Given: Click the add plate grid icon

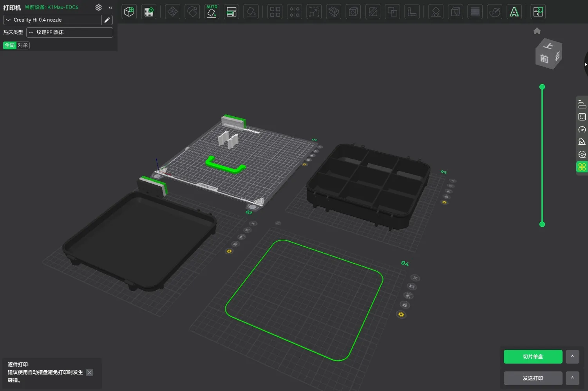Looking at the screenshot, I should pyautogui.click(x=149, y=12).
